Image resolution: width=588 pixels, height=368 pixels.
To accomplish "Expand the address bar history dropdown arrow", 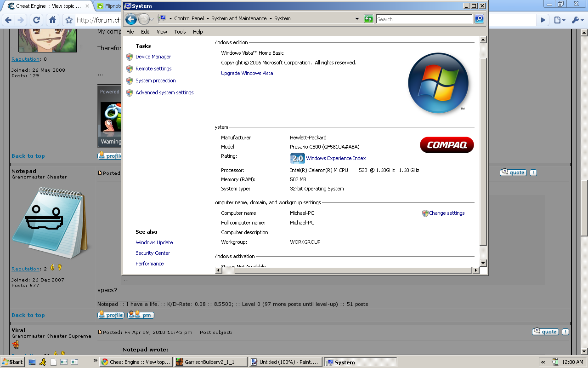I will point(357,19).
